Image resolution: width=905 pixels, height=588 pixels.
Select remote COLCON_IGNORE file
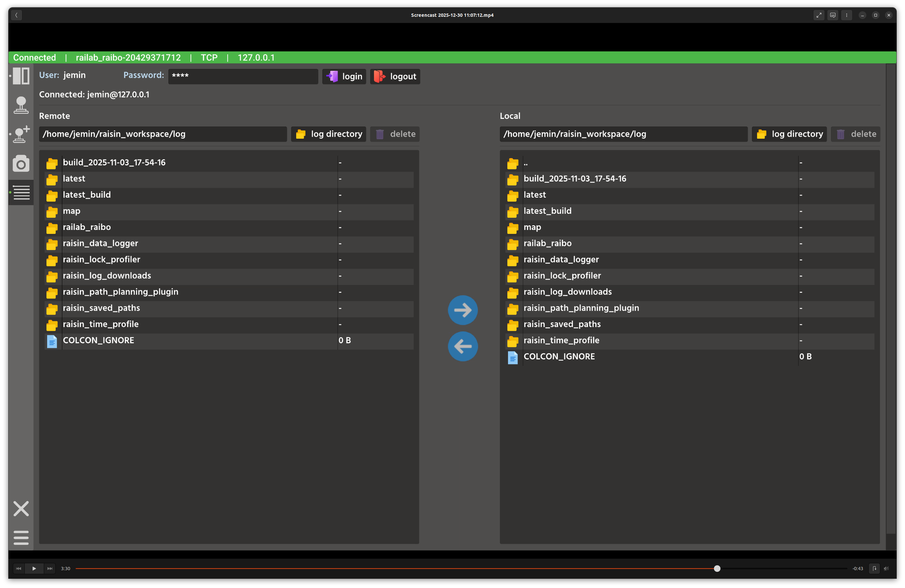tap(98, 341)
